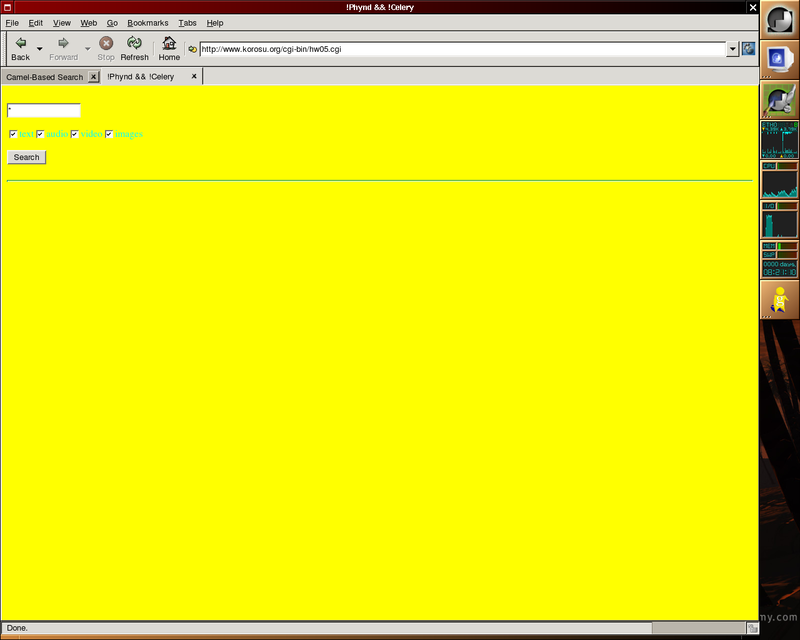The height and width of the screenshot is (640, 800).
Task: Click the Done status bar text
Action: click(17, 628)
